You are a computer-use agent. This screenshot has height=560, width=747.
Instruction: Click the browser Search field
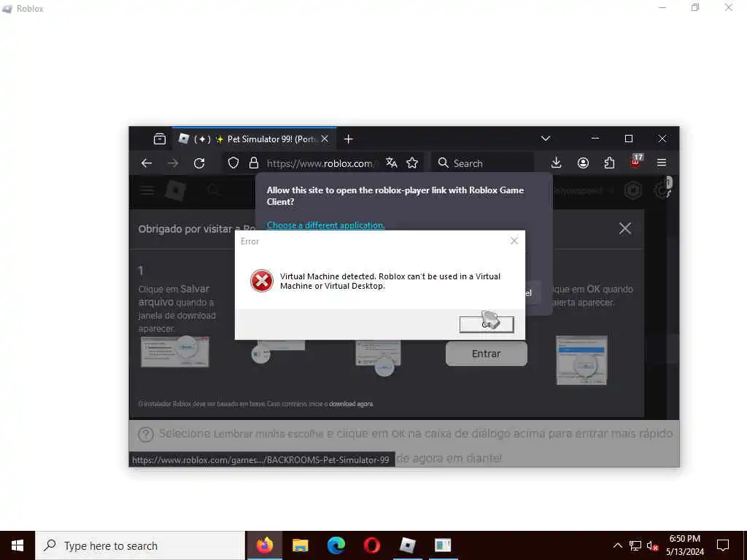tap(482, 163)
